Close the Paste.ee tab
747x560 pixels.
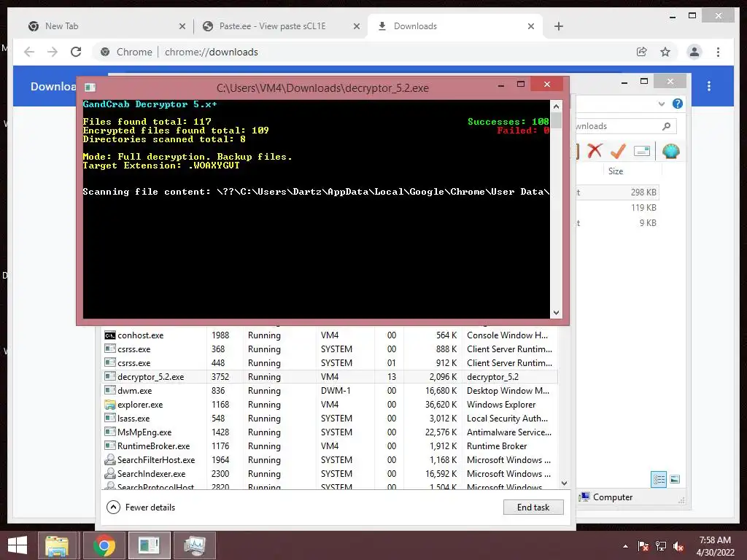pos(356,27)
